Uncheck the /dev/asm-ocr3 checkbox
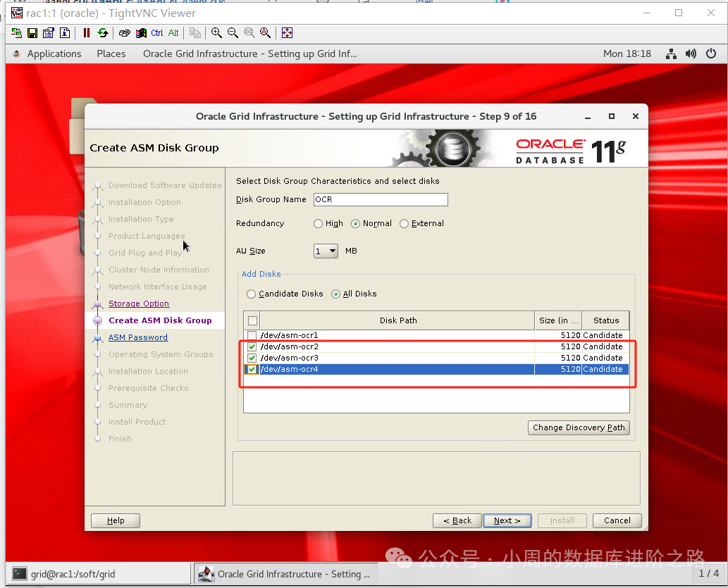Viewport: 728px width, 588px height. click(252, 358)
